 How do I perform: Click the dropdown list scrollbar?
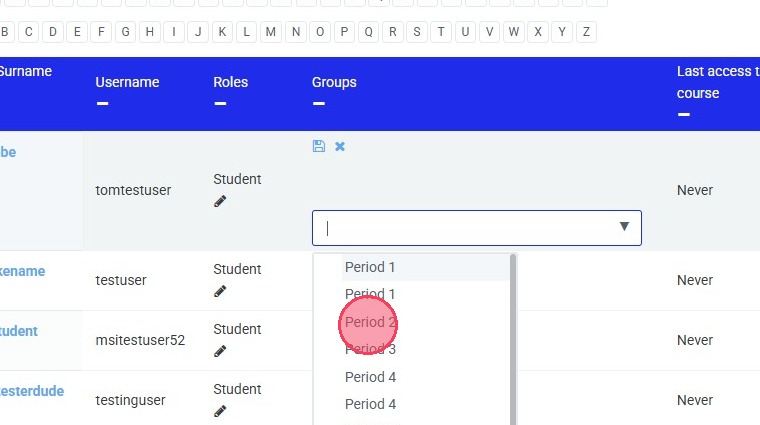point(514,340)
